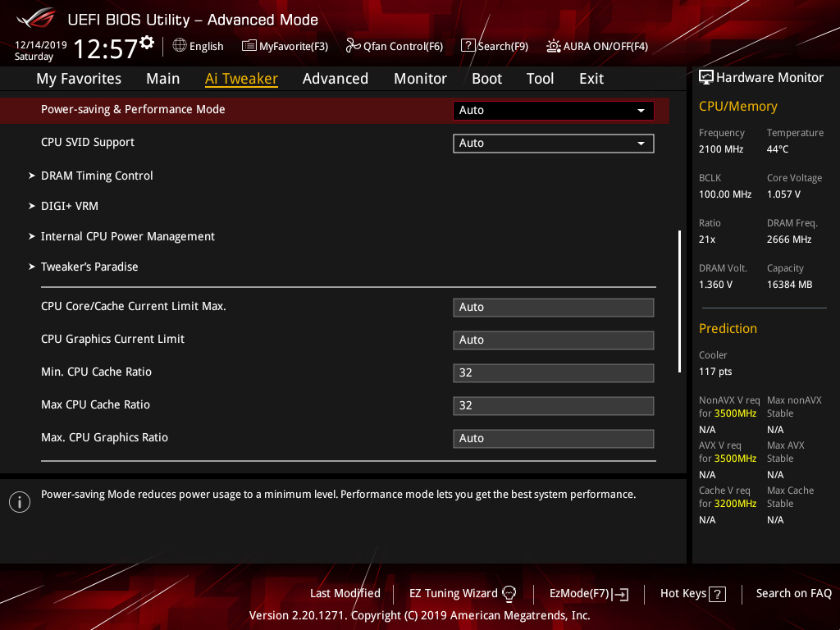Click the Search question mark icon
The height and width of the screenshot is (630, 840).
pyautogui.click(x=468, y=46)
